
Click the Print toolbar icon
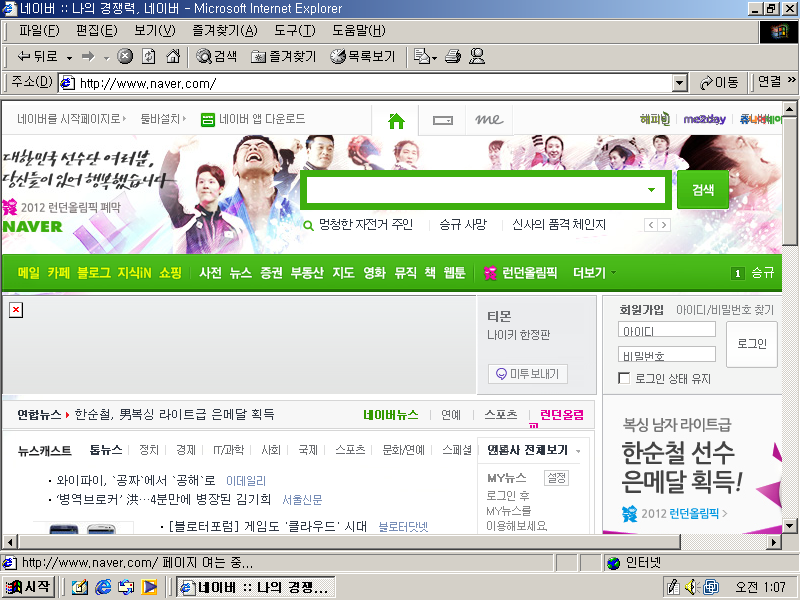453,56
